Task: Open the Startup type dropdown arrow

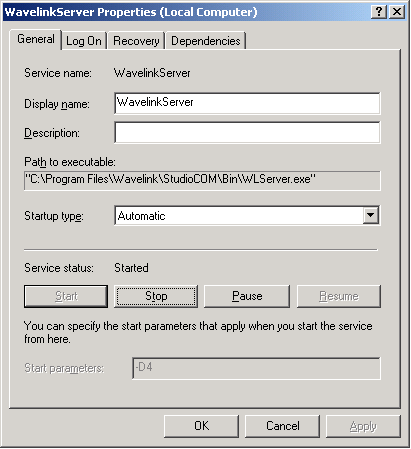Action: pyautogui.click(x=370, y=215)
